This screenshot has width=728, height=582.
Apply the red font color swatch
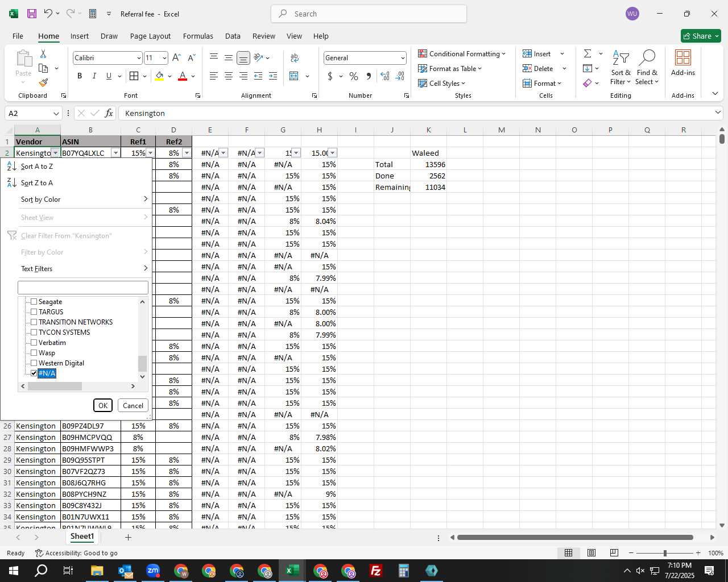(x=183, y=76)
